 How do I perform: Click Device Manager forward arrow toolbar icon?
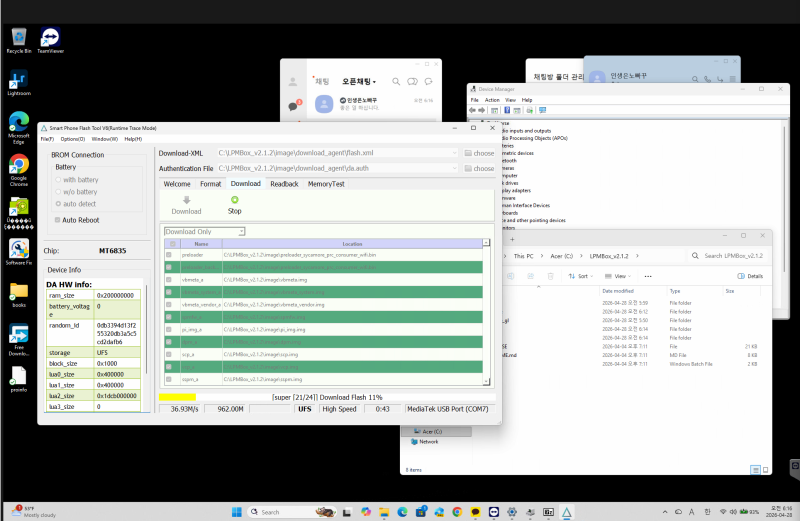click(481, 110)
